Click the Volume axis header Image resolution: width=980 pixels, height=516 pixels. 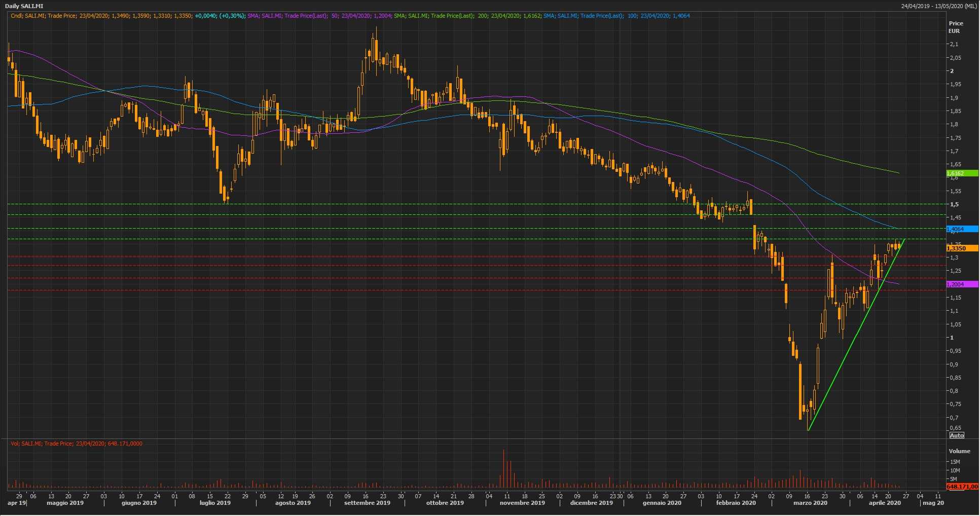point(959,451)
